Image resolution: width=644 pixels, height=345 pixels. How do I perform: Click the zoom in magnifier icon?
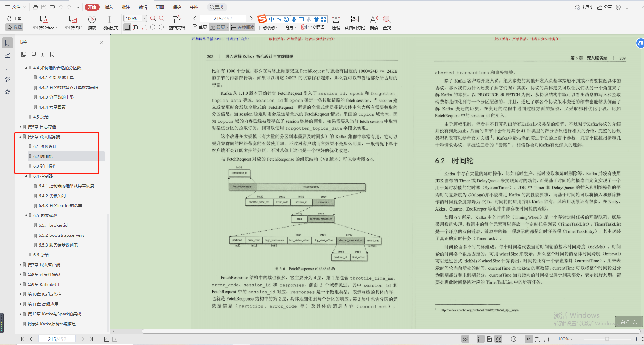tap(162, 18)
